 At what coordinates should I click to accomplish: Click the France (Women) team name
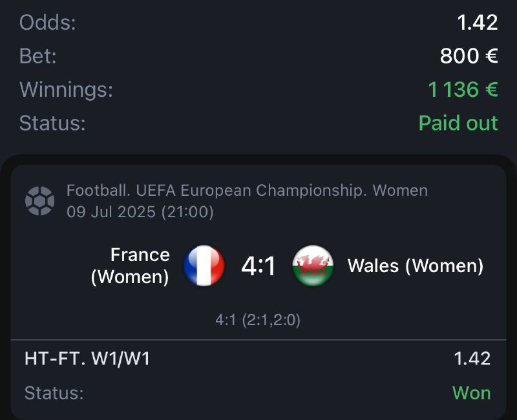click(131, 266)
